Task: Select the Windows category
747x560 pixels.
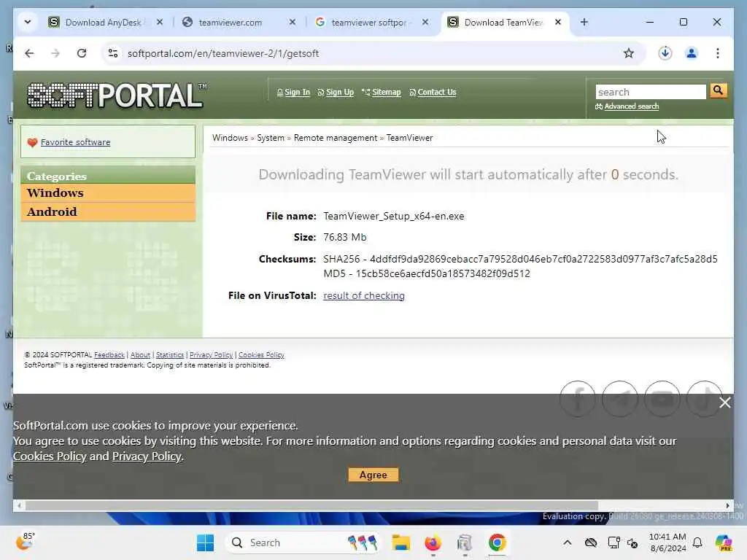Action: pos(108,192)
